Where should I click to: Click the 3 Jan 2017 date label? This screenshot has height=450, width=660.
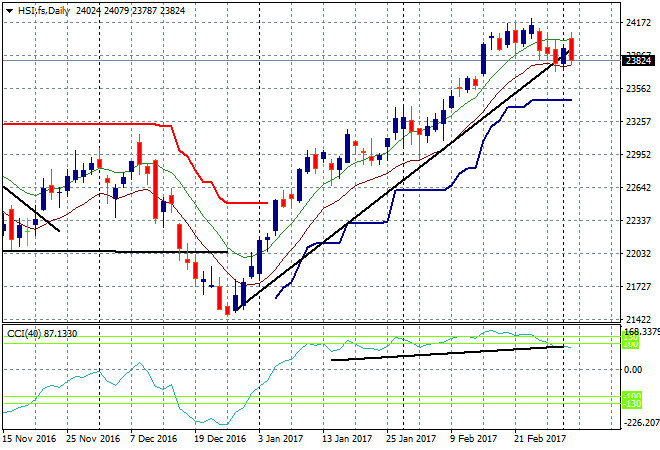[280, 439]
